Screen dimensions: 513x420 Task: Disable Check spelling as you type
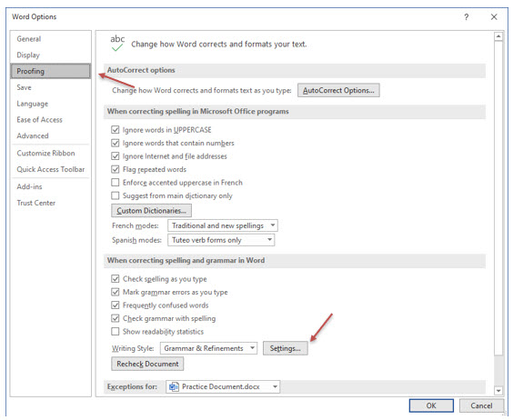click(x=116, y=279)
